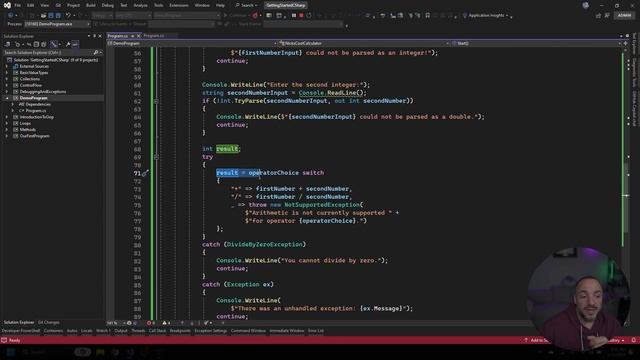The image size is (640, 360).
Task: Click the Hot Reload flame icon
Action: [x=255, y=16]
